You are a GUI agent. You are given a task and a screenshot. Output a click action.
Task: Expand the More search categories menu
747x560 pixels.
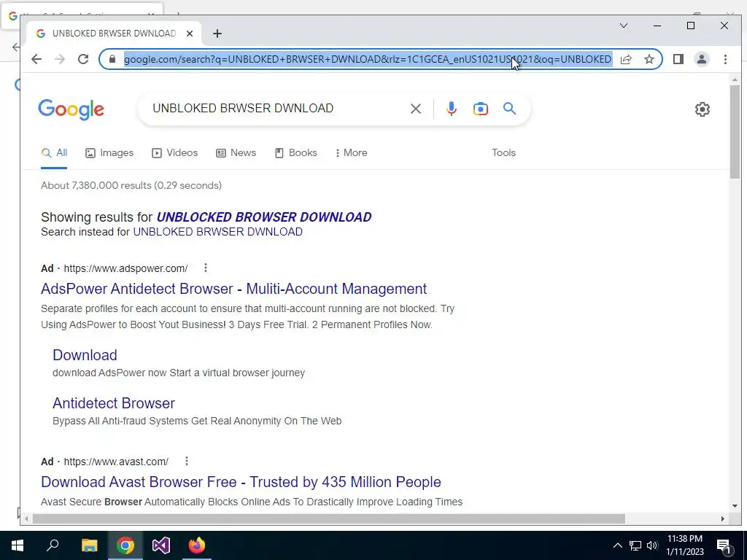click(351, 153)
